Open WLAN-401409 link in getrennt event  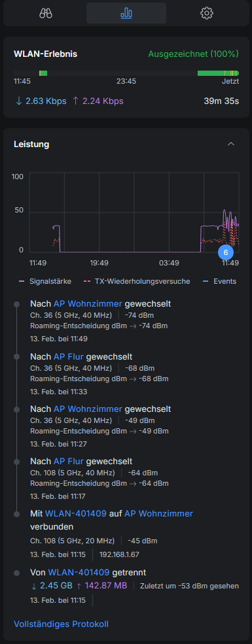tap(79, 572)
